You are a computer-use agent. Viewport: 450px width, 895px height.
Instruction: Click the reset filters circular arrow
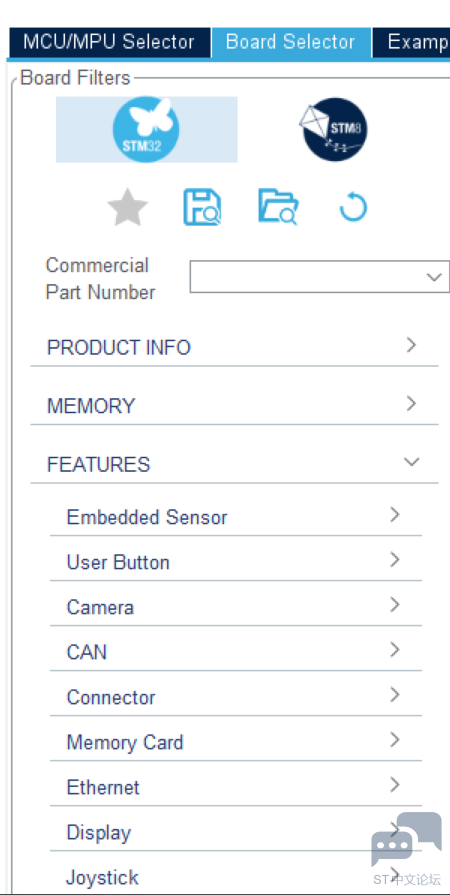[x=353, y=207]
